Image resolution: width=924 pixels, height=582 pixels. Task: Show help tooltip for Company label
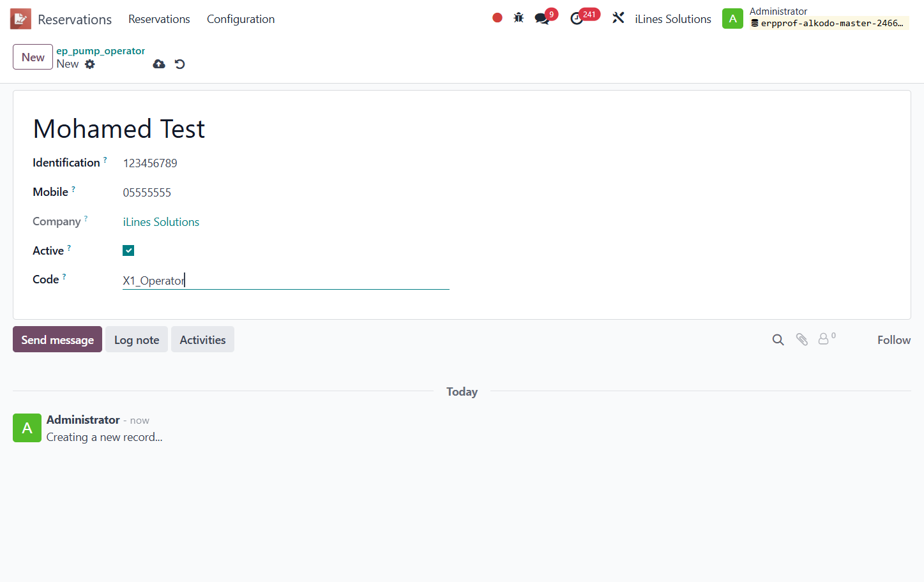point(86,218)
